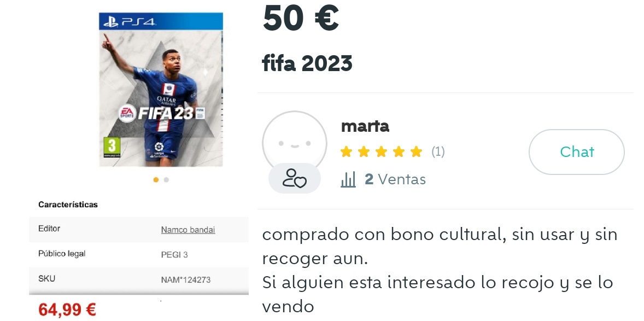Open the Namco bandai editor link
This screenshot has height=321, width=644.
pyautogui.click(x=188, y=230)
